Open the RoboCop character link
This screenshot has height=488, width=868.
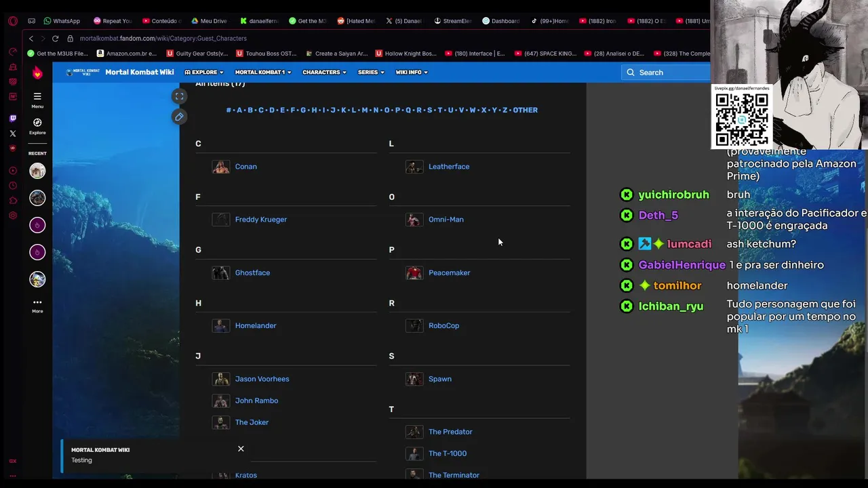[443, 326]
